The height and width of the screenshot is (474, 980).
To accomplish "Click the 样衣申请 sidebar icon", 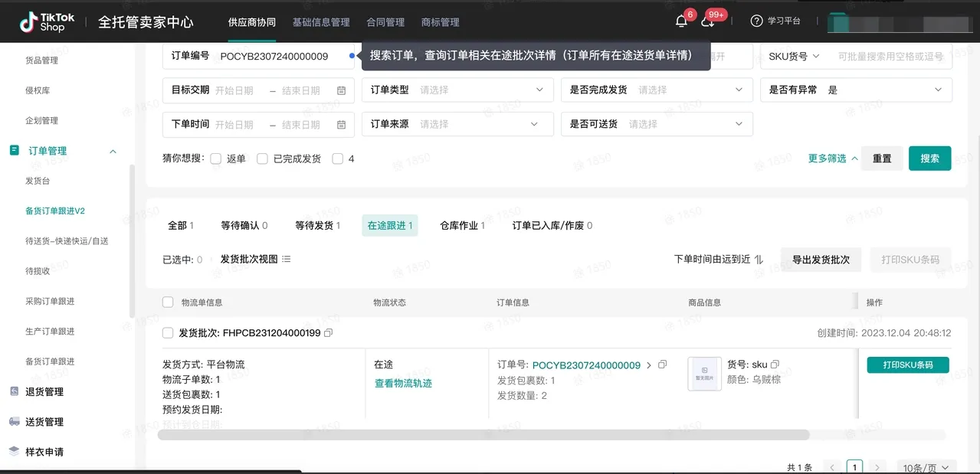I will click(14, 452).
